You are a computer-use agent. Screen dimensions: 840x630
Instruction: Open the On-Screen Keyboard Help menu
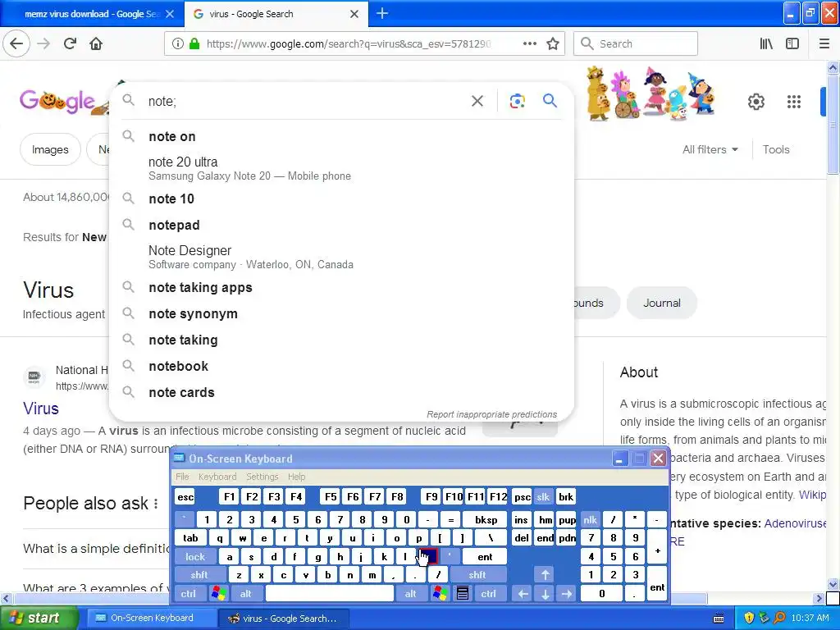(296, 477)
